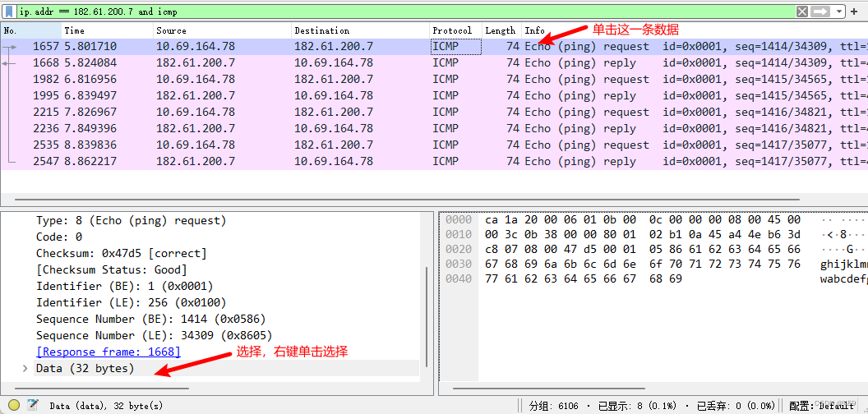Click destination 10.69.164.78 of packet 2547

point(334,162)
